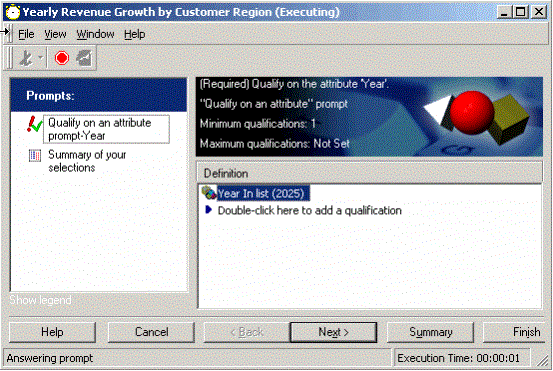Click the qualification cubes icon

pos(208,193)
